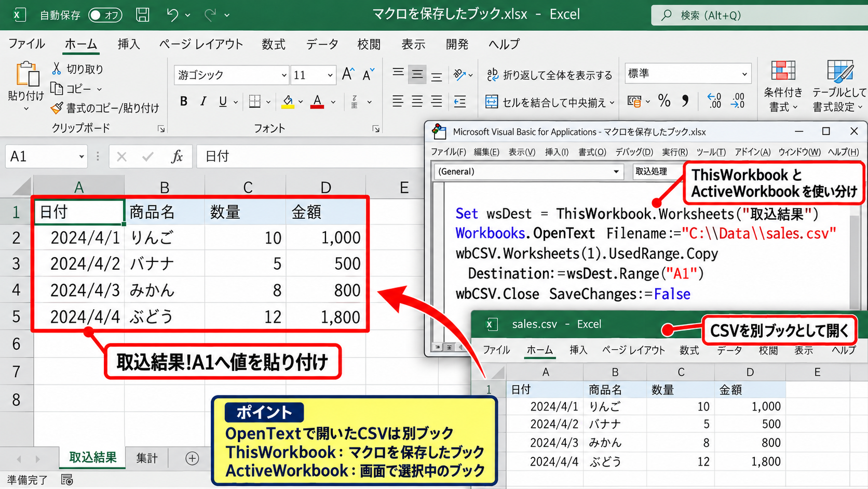
Task: Click the Undo arrow icon
Action: pyautogui.click(x=172, y=15)
